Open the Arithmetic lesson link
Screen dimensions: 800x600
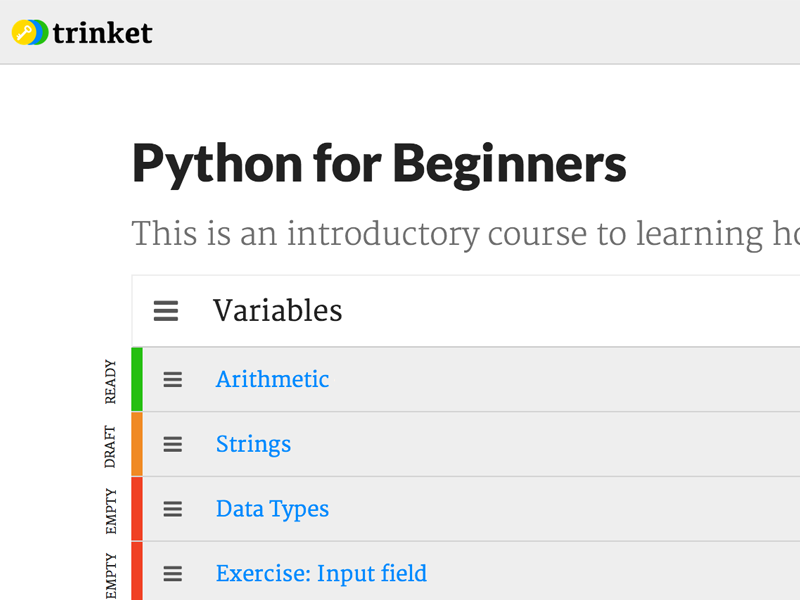(272, 379)
